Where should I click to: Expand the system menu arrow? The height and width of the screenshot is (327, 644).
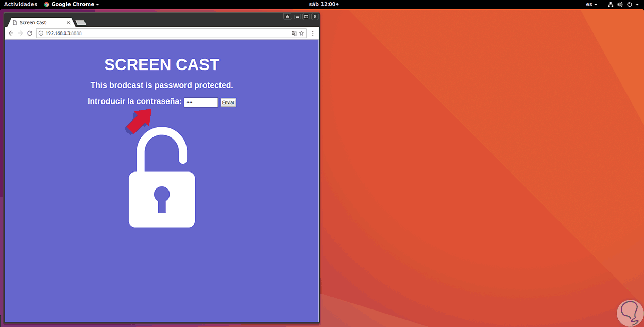pos(637,4)
